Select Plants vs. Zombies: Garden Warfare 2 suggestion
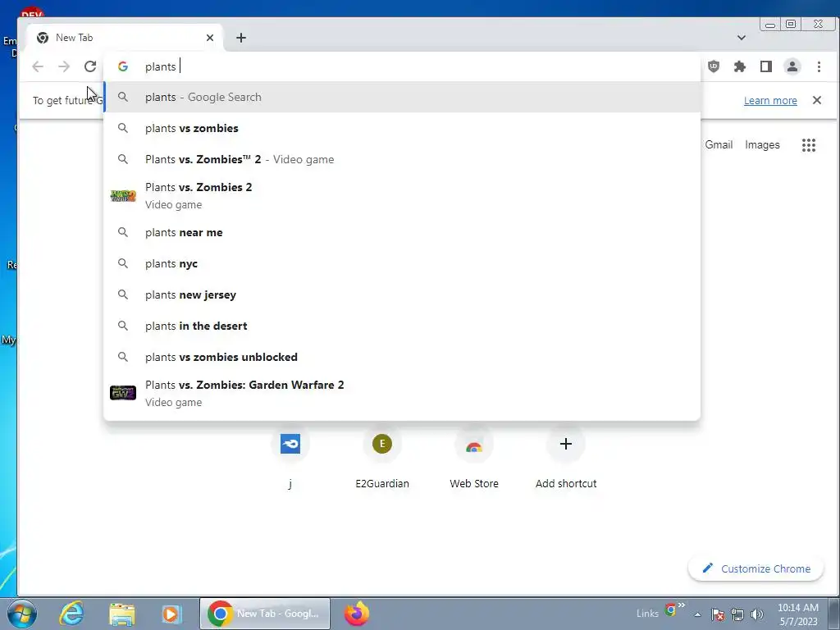The image size is (840, 630). click(402, 393)
